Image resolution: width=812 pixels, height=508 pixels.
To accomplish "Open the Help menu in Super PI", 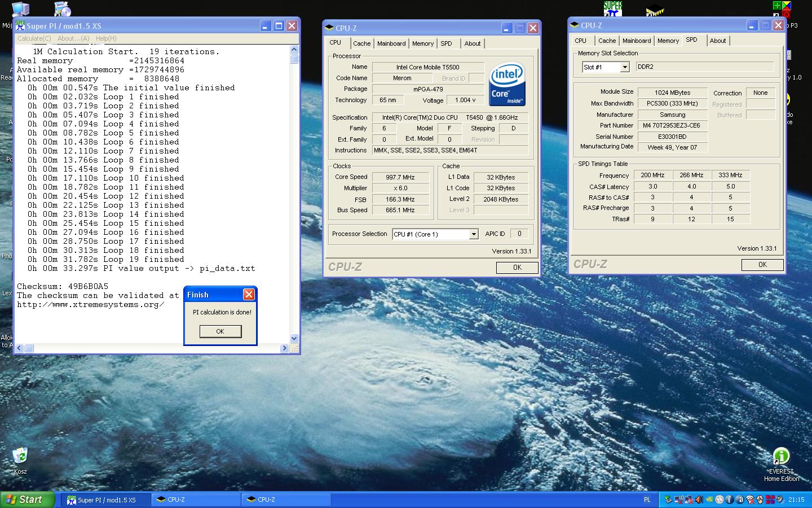I will coord(106,38).
